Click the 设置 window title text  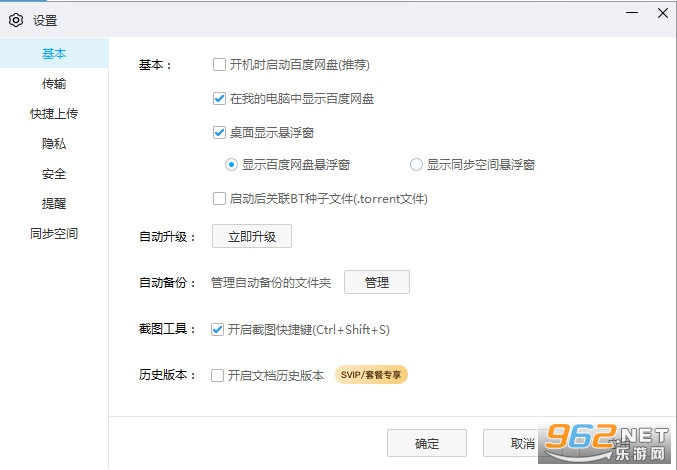point(45,20)
